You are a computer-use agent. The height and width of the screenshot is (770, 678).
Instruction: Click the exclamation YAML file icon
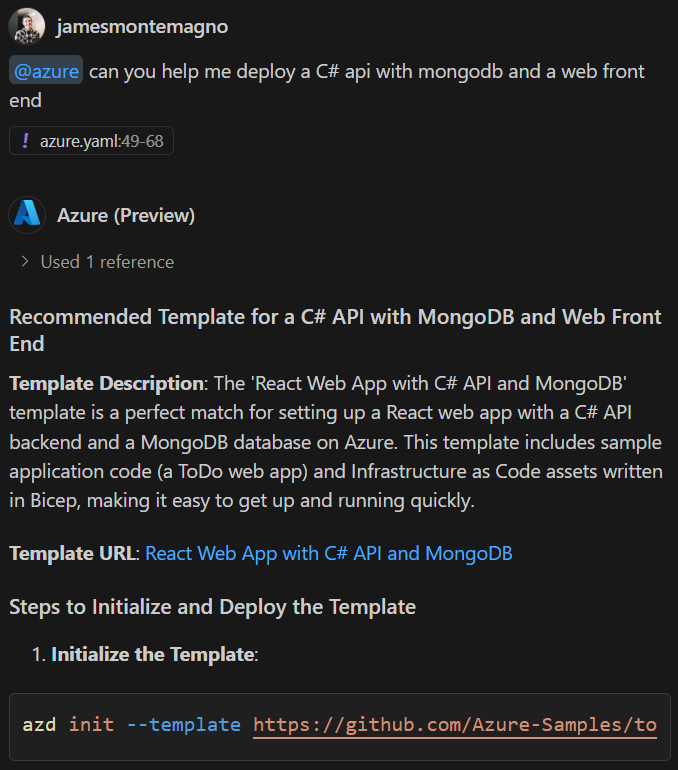coord(25,141)
